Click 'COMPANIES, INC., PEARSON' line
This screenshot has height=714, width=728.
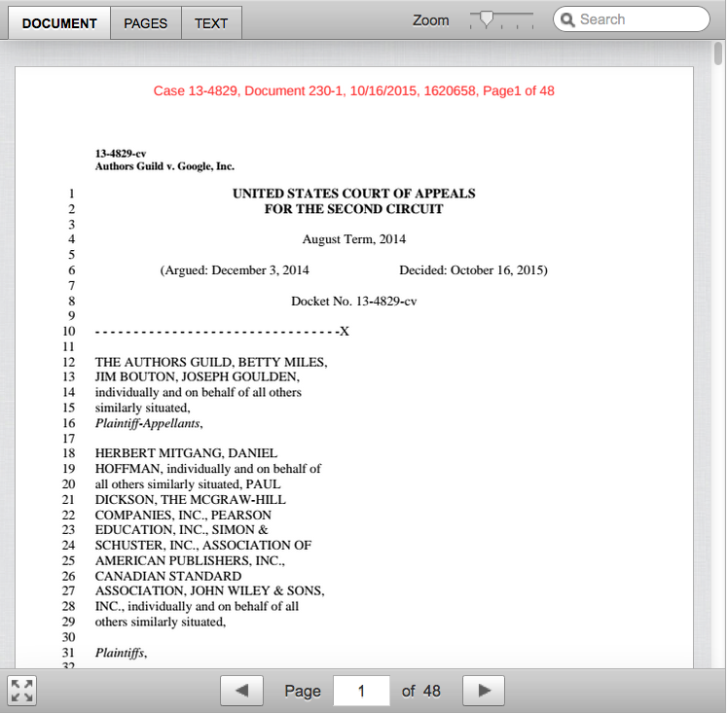183,516
